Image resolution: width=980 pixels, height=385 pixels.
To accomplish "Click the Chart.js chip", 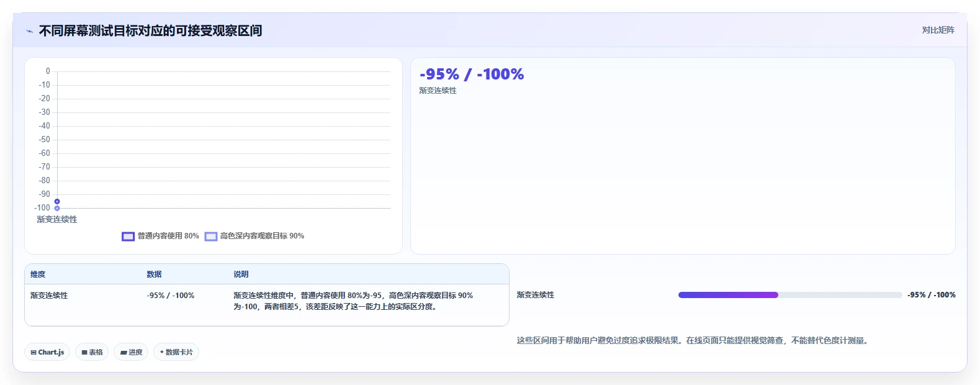I will click(x=47, y=352).
